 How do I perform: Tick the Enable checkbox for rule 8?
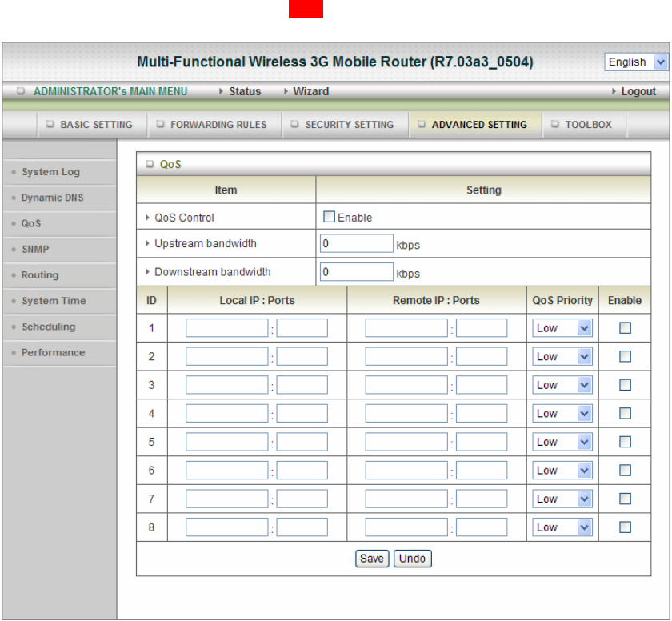point(625,527)
